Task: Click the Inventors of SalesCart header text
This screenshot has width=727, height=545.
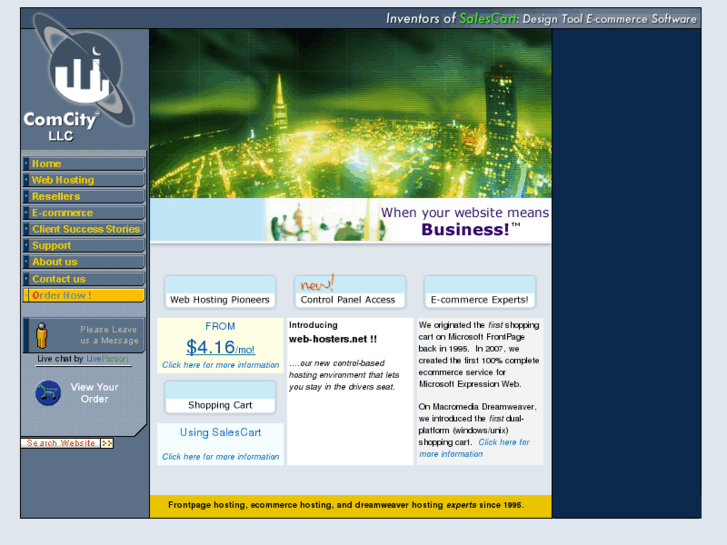Action: tap(541, 19)
